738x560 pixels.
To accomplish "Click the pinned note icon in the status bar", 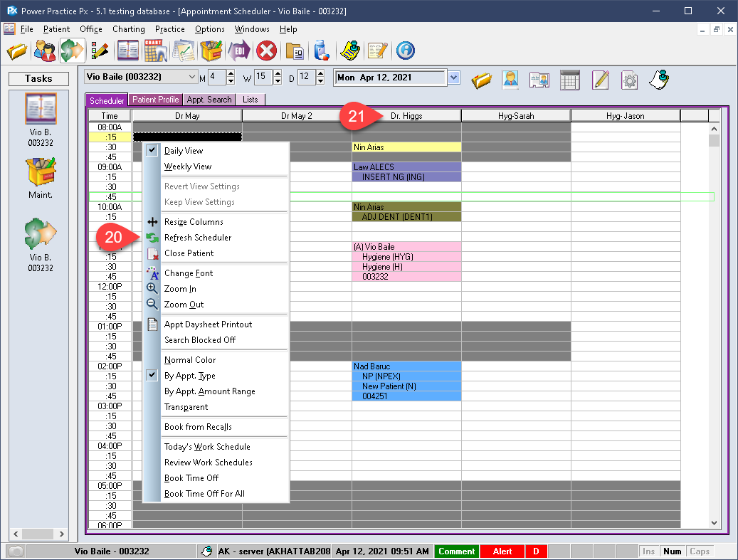I will click(x=206, y=551).
